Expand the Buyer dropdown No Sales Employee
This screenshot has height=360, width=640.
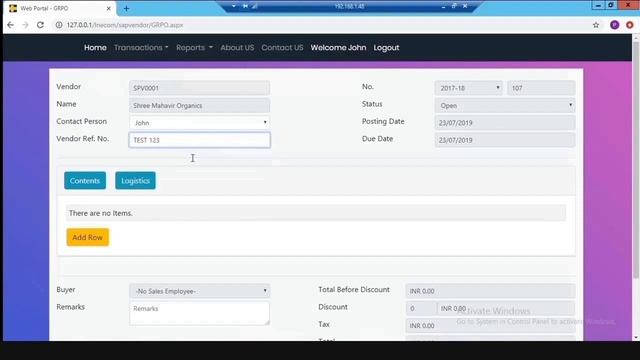[x=200, y=291]
